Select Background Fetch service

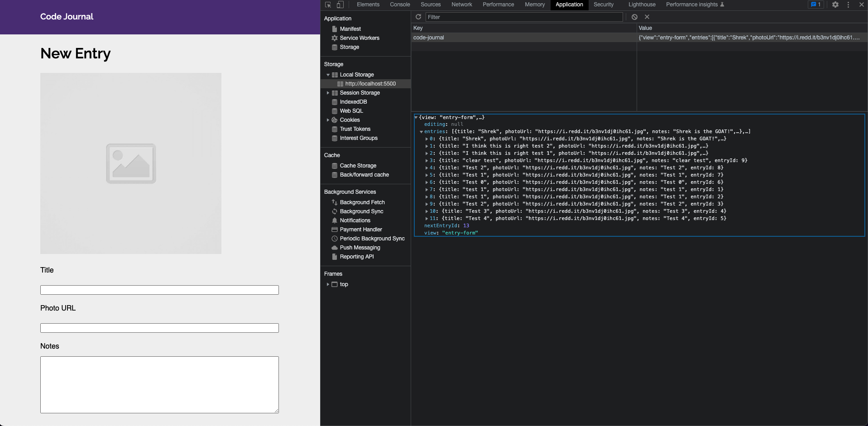point(362,202)
